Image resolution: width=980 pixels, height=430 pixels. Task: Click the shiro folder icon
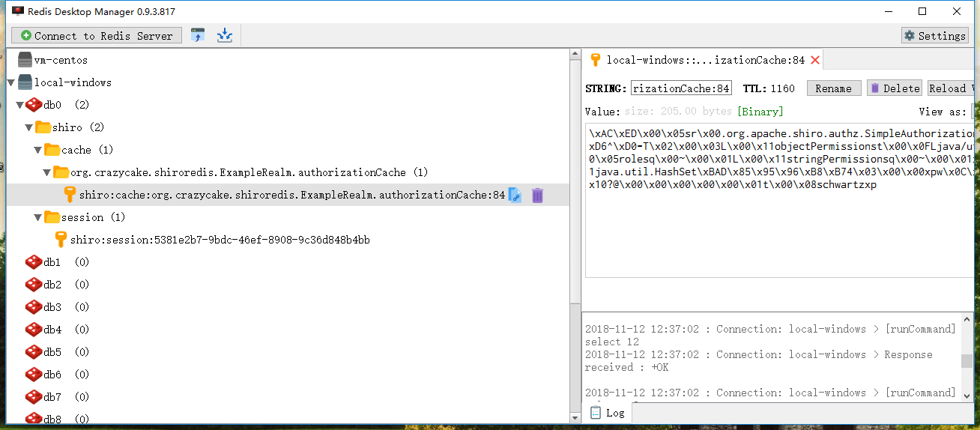click(43, 127)
